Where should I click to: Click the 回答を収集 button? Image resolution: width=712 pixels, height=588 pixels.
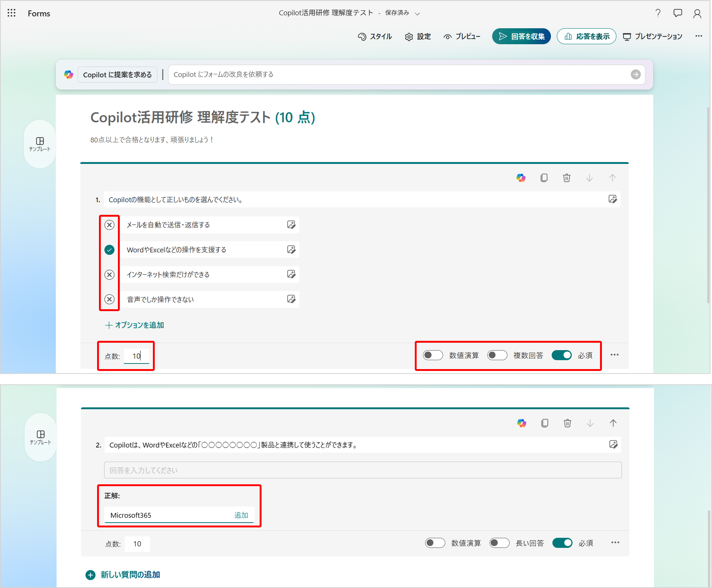(x=521, y=36)
